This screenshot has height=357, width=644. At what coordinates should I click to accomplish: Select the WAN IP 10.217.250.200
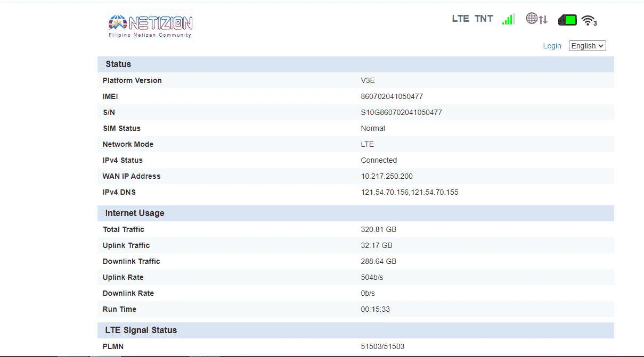pos(387,176)
